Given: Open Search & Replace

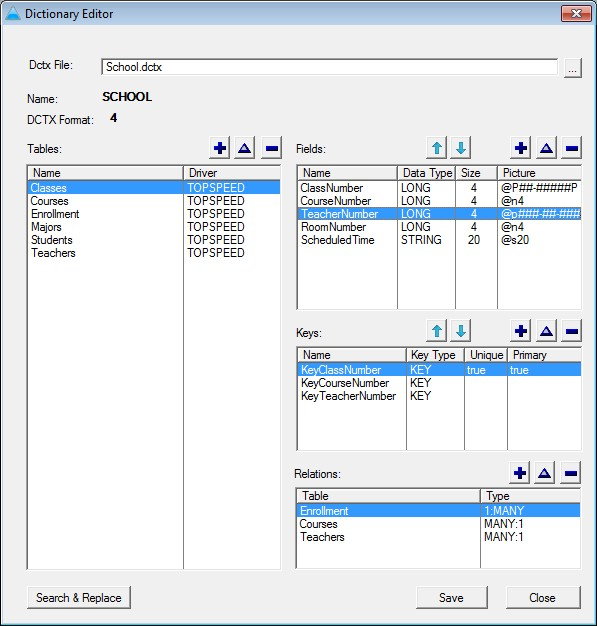Looking at the screenshot, I should tap(79, 598).
